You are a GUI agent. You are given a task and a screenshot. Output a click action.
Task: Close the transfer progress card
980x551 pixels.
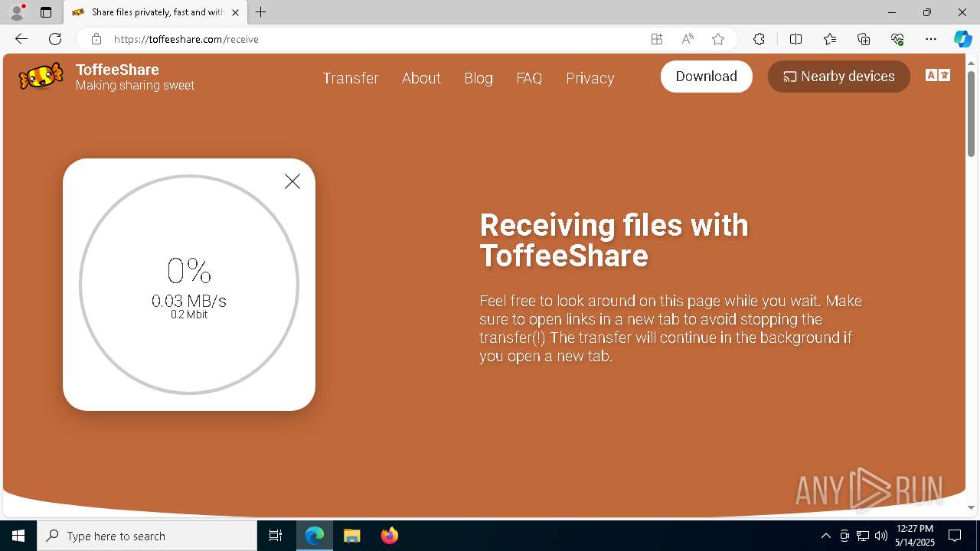[x=292, y=181]
